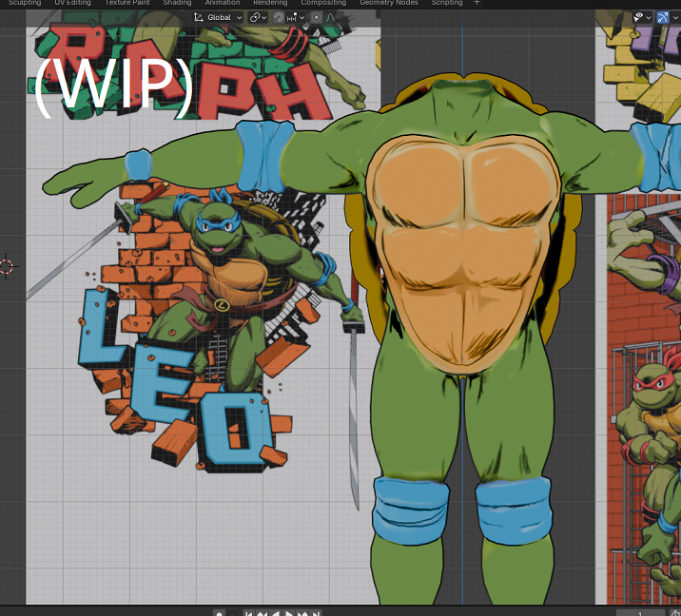Jump to the timeline start frame
681x616 pixels.
pos(248,614)
